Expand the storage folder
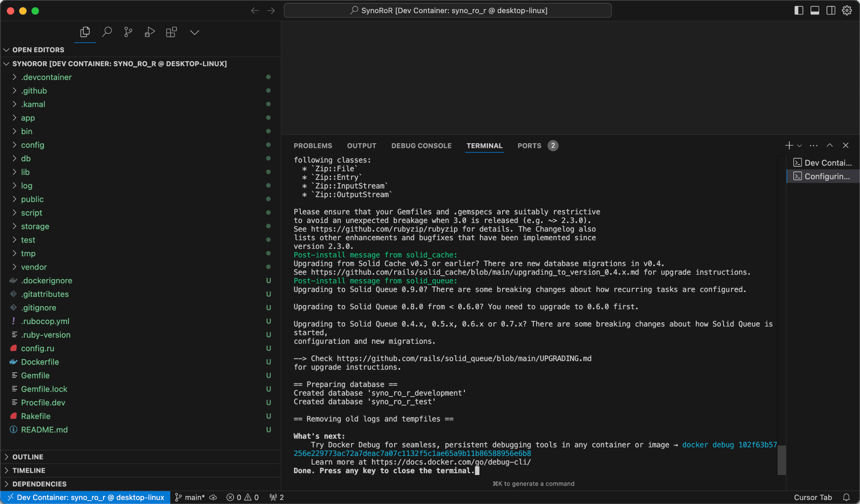 click(141, 226)
